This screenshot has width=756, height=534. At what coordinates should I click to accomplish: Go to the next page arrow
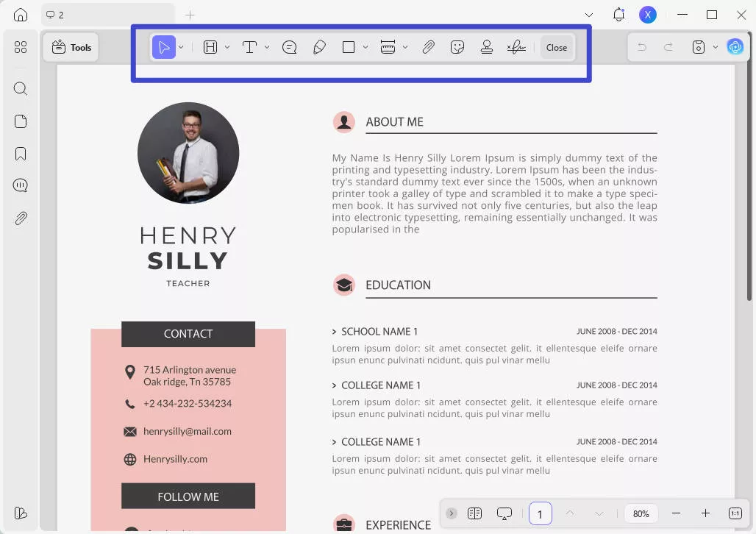pos(599,513)
